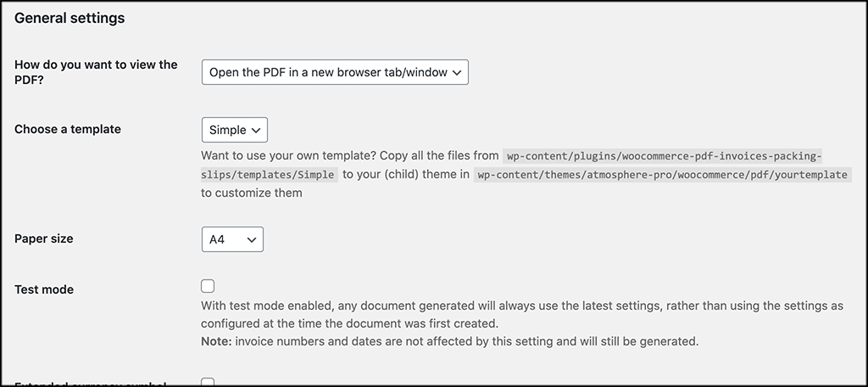Open the A4 paper size dropdown

coord(232,239)
